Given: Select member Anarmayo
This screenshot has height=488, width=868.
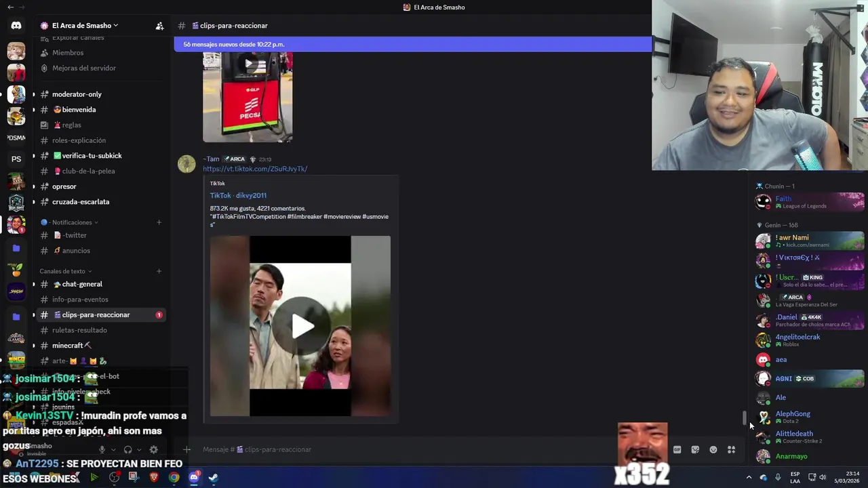Looking at the screenshot, I should click(x=810, y=456).
